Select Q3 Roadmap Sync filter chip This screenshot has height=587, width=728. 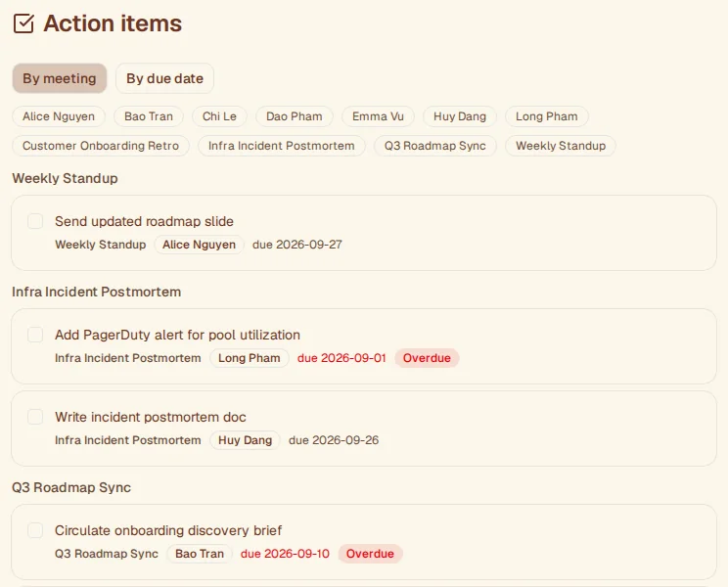pos(435,146)
